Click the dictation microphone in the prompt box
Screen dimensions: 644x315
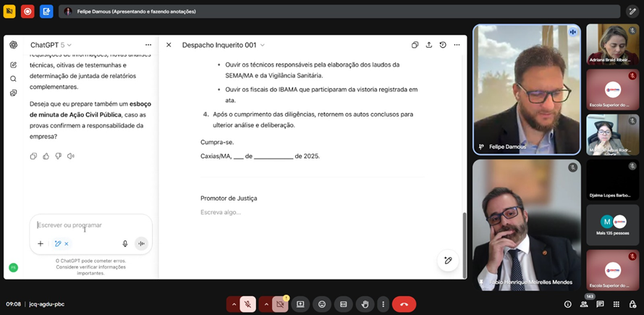[125, 244]
